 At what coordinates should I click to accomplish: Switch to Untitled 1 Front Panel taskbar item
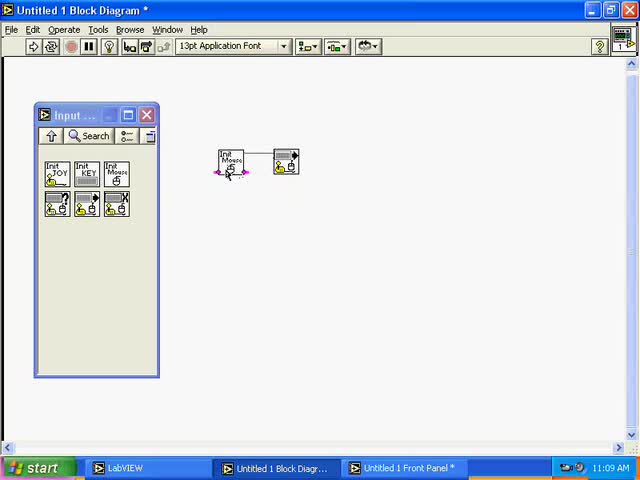pos(404,468)
